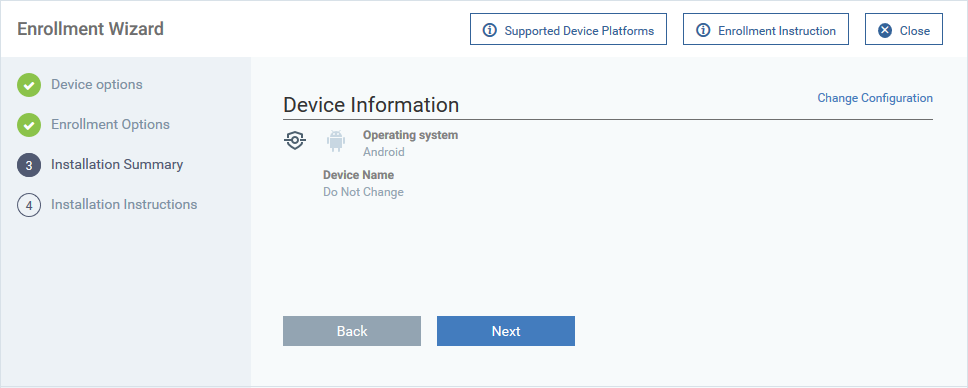The width and height of the screenshot is (968, 388).
Task: Open Enrollment Instruction help
Action: (x=766, y=30)
